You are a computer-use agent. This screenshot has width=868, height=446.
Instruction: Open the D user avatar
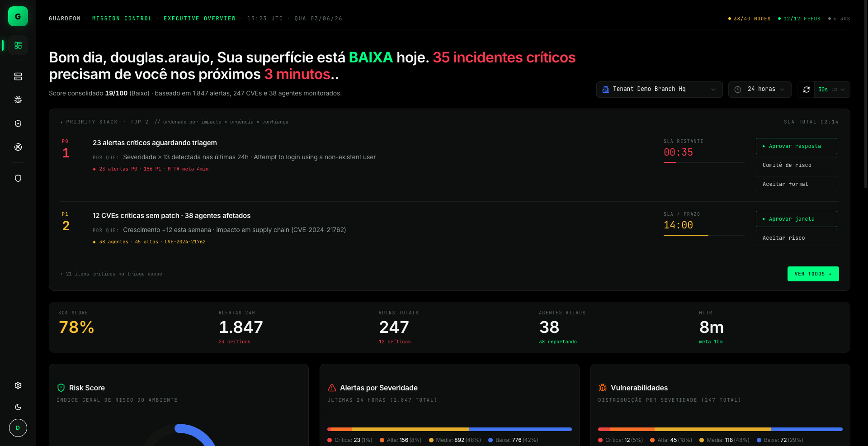(18, 428)
